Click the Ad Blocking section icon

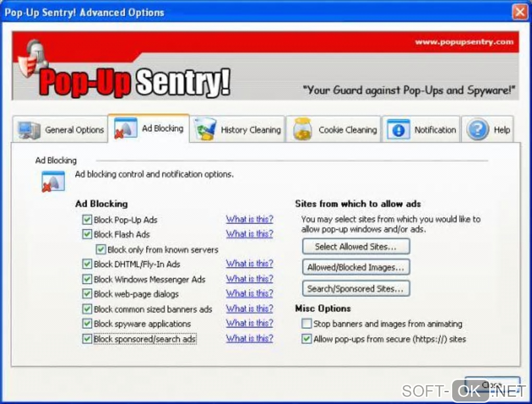53,182
